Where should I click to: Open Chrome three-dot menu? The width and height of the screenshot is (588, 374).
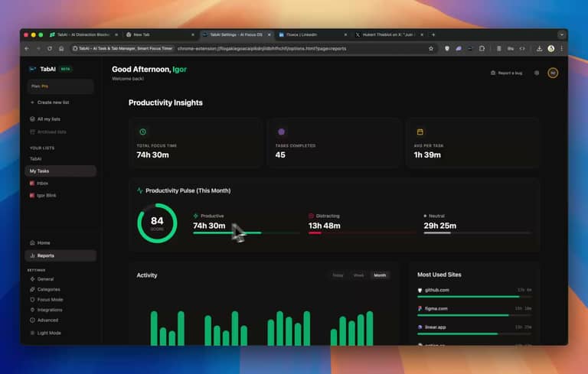[x=562, y=48]
